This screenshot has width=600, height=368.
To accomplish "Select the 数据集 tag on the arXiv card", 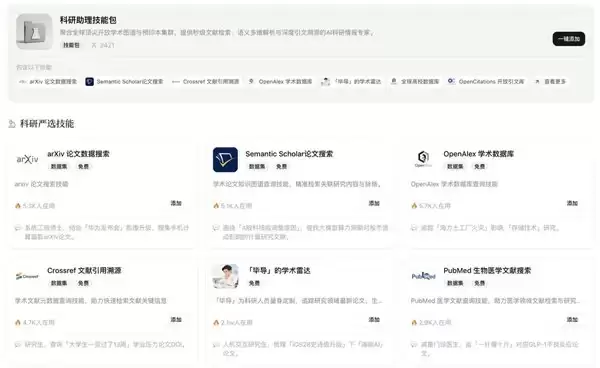I will [59, 166].
